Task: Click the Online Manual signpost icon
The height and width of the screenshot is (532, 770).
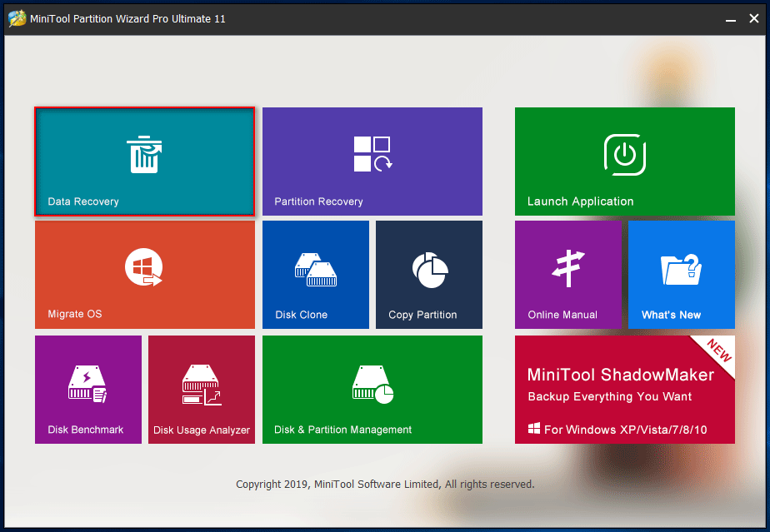Action: [x=568, y=268]
